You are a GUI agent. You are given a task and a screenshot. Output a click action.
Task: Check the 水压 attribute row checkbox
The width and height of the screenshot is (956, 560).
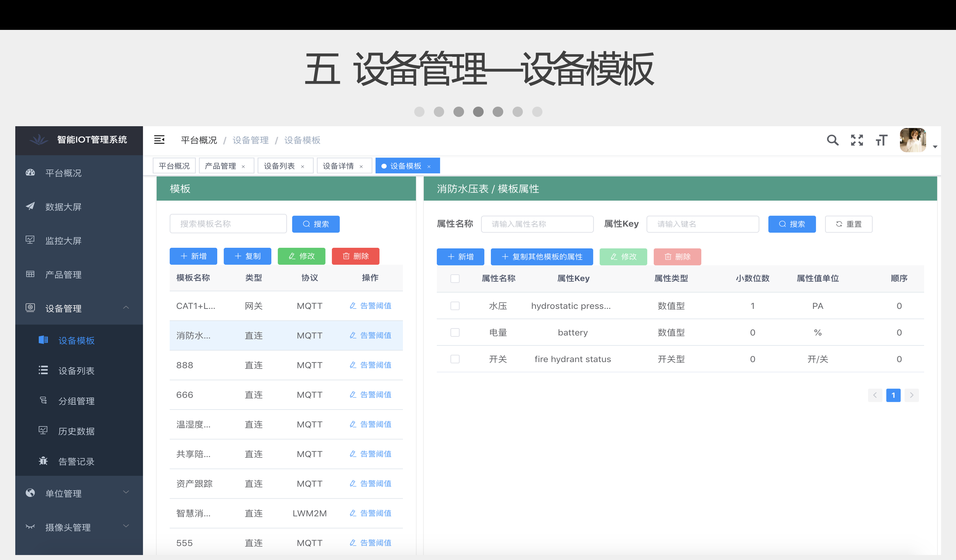tap(455, 306)
